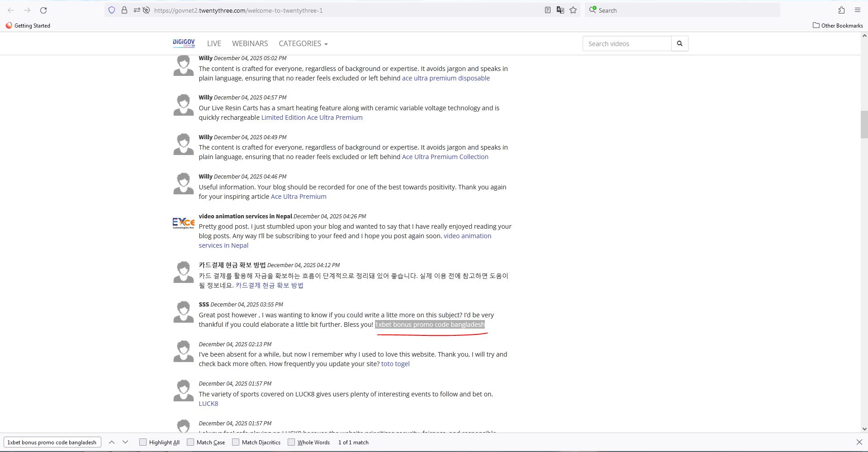
Task: Click the DigiGov logo
Action: pos(184,43)
